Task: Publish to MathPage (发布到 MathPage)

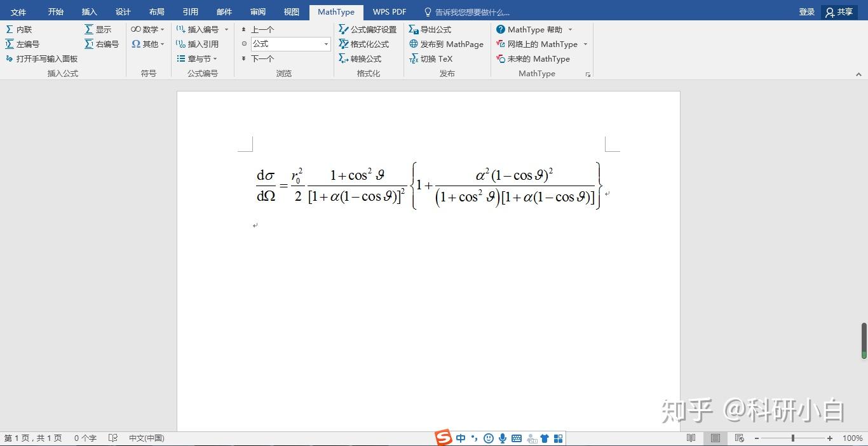Action: [446, 44]
